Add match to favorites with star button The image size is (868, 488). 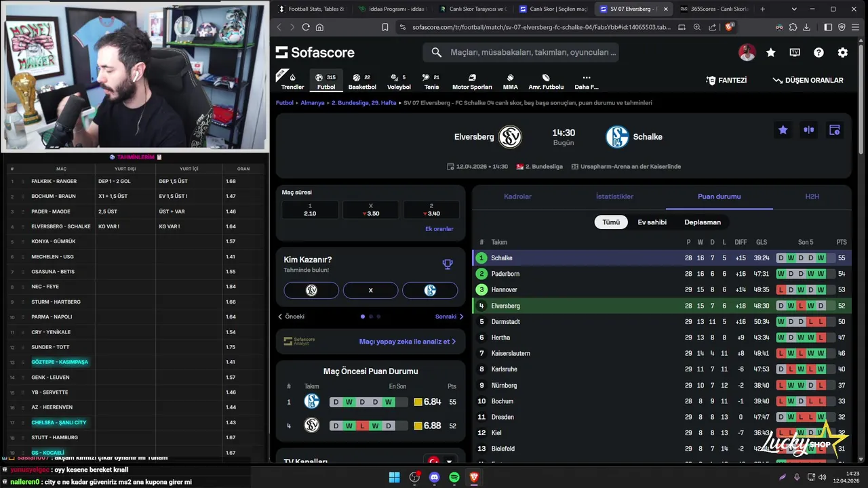(x=783, y=130)
